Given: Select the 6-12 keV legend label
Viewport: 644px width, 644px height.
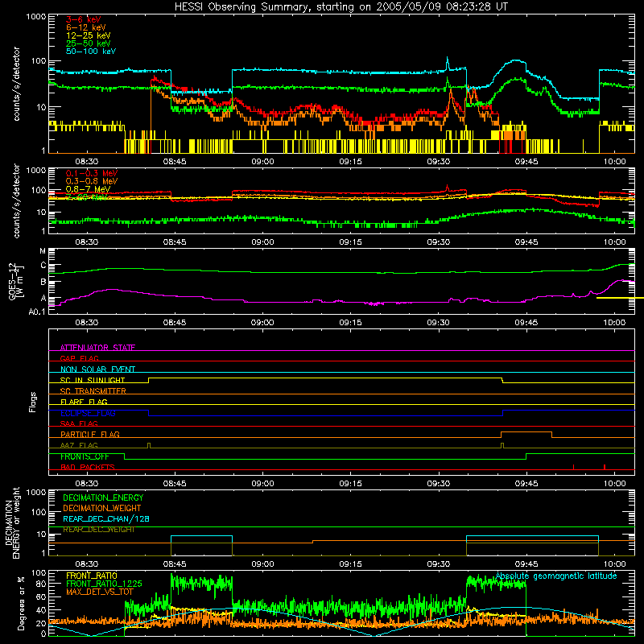Looking at the screenshot, I should [x=86, y=27].
